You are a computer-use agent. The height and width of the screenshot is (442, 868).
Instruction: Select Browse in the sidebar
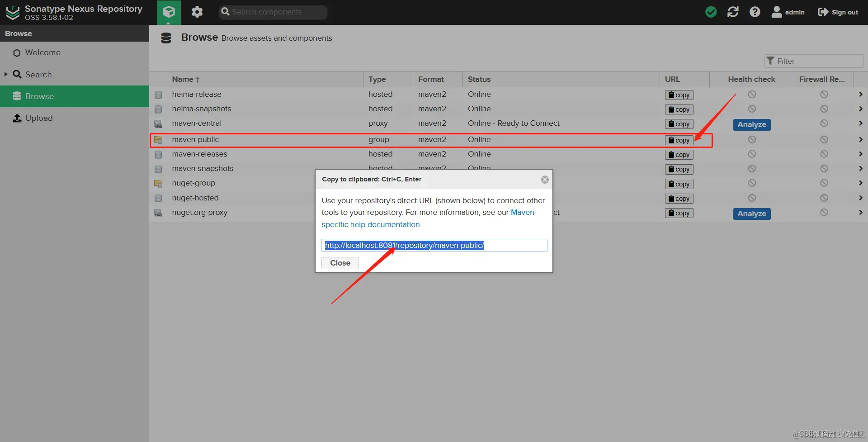[75, 96]
